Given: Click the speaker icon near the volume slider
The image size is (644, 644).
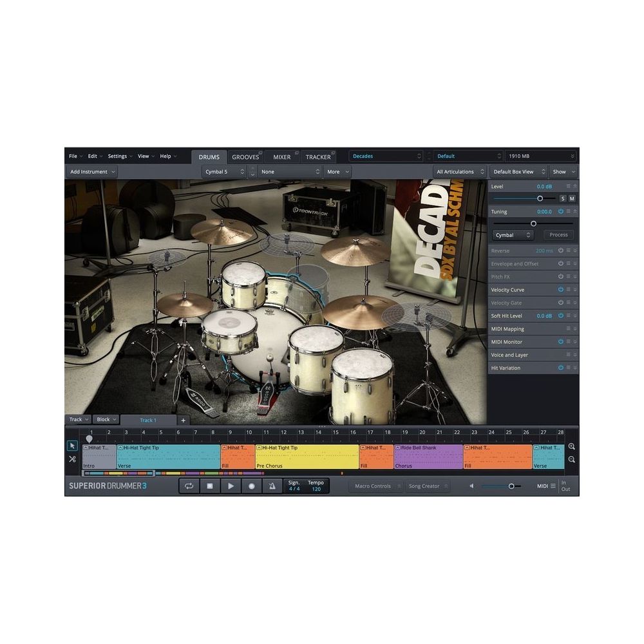Looking at the screenshot, I should 472,486.
